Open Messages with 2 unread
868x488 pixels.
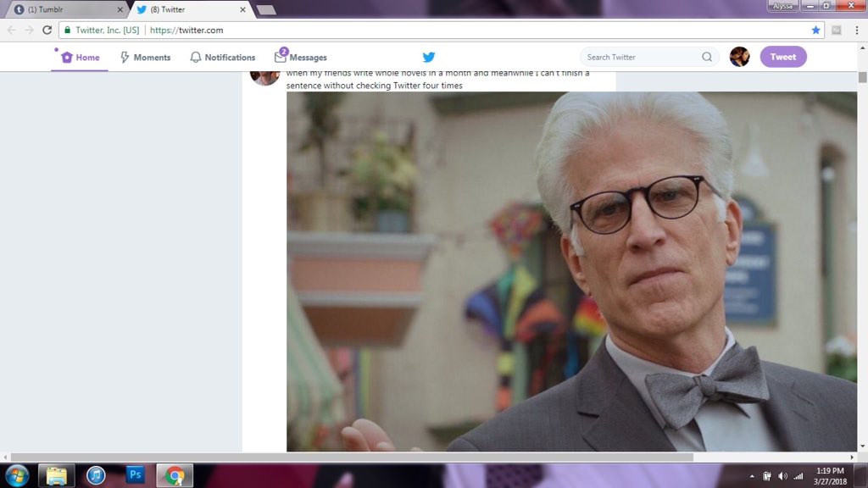click(x=301, y=57)
